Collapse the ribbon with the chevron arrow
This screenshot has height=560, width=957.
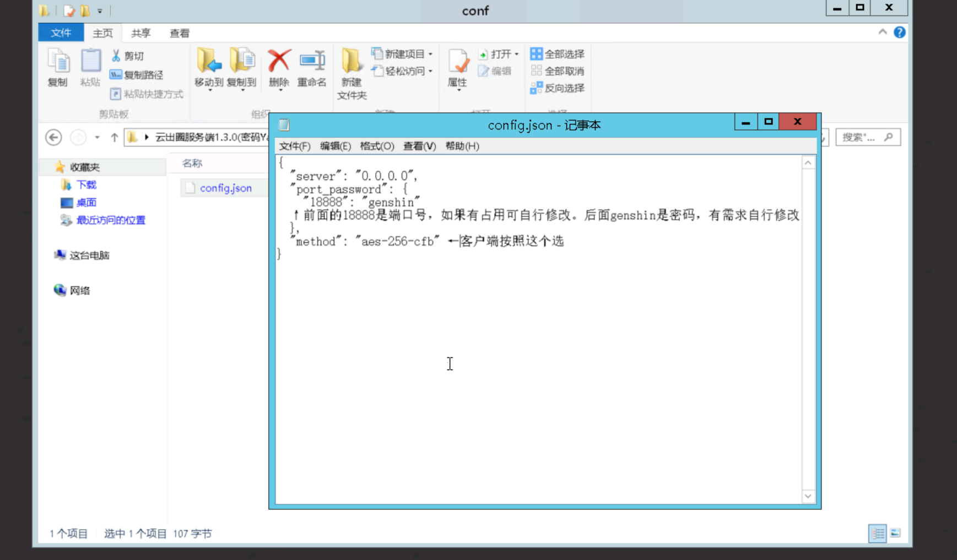pyautogui.click(x=882, y=32)
